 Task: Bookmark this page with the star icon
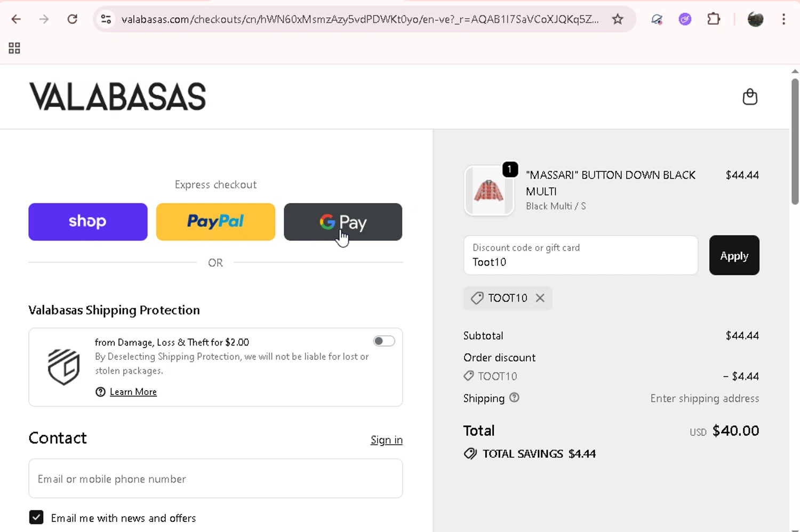coord(618,19)
